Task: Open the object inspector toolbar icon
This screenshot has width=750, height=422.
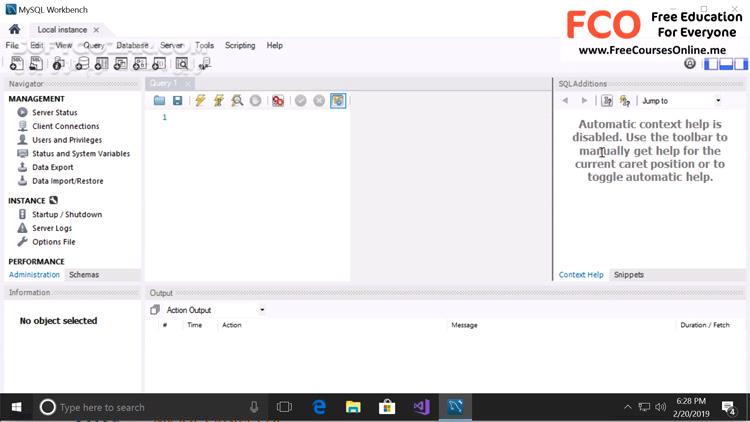Action: (x=58, y=63)
